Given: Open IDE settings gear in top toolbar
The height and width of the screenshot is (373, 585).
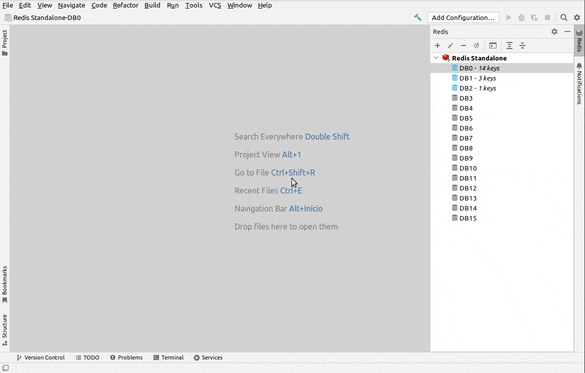Looking at the screenshot, I should click(x=577, y=18).
